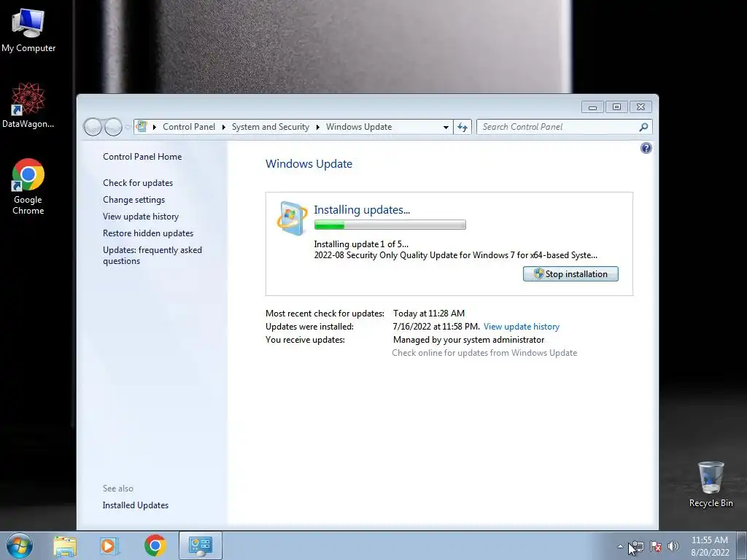The height and width of the screenshot is (560, 747).
Task: Open Updates: frequently asked questions link
Action: coord(152,255)
